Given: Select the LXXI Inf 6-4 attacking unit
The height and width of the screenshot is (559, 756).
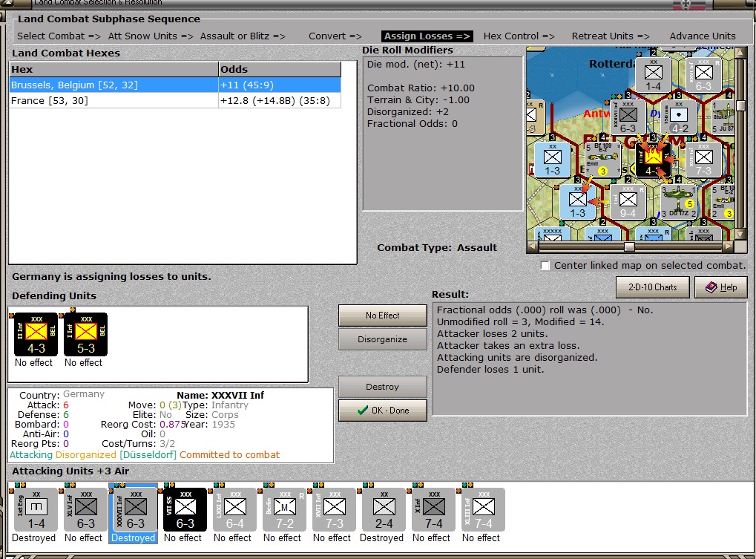Looking at the screenshot, I should click(x=234, y=509).
